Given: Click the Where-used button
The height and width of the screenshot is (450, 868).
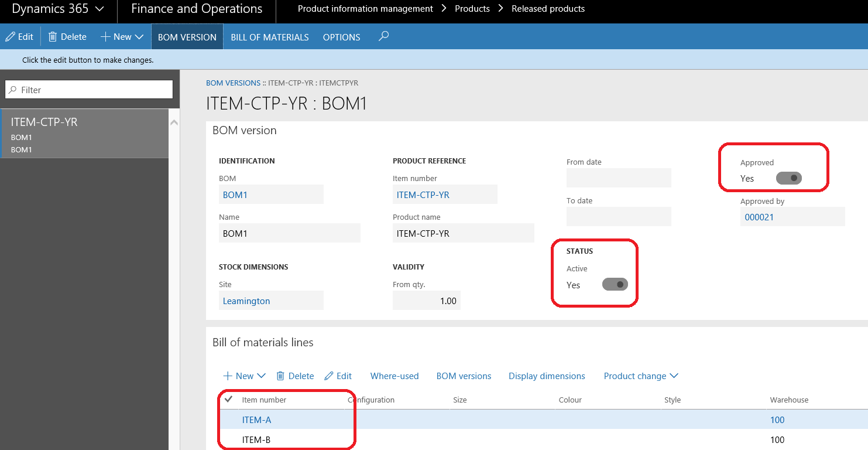Looking at the screenshot, I should pos(394,376).
